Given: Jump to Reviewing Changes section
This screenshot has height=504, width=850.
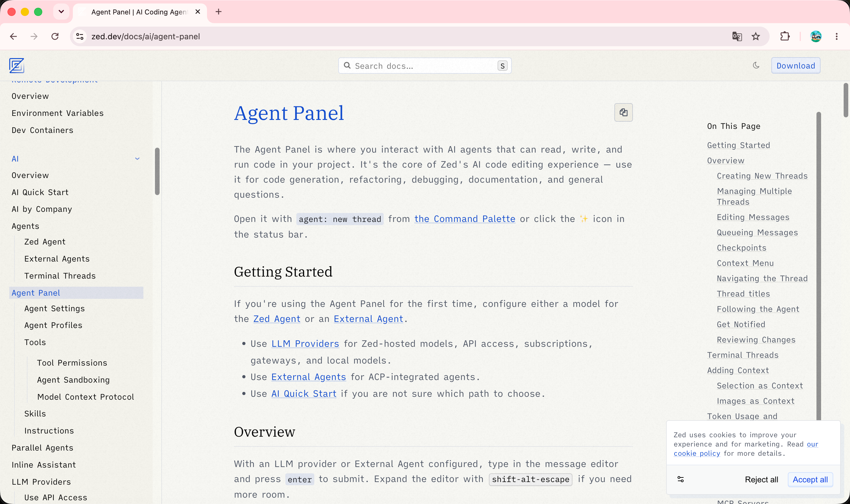Looking at the screenshot, I should tap(756, 340).
